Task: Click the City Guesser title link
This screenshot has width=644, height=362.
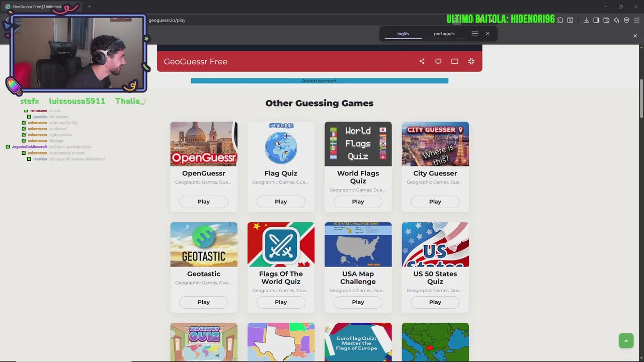Action: [x=435, y=173]
